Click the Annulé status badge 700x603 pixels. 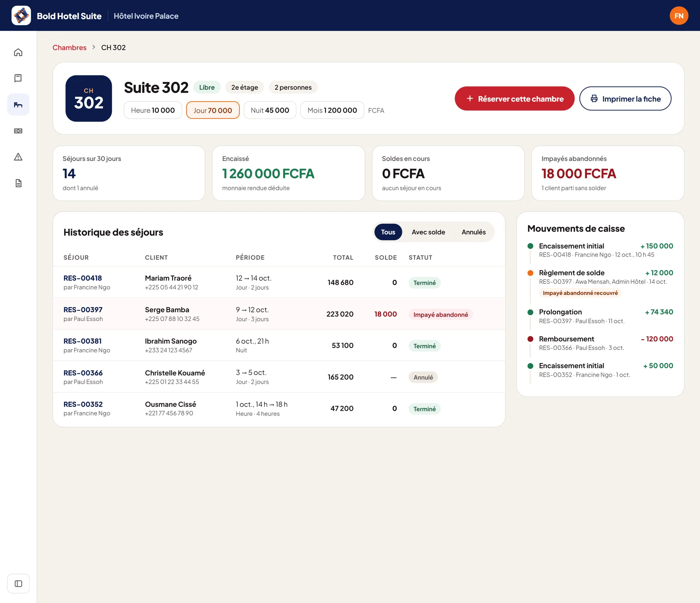[x=423, y=377]
